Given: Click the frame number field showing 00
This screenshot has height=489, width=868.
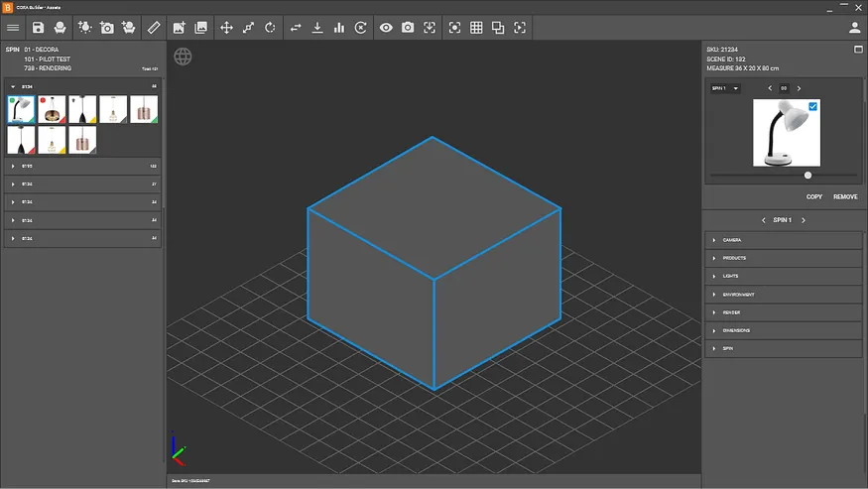Looking at the screenshot, I should pyautogui.click(x=784, y=88).
